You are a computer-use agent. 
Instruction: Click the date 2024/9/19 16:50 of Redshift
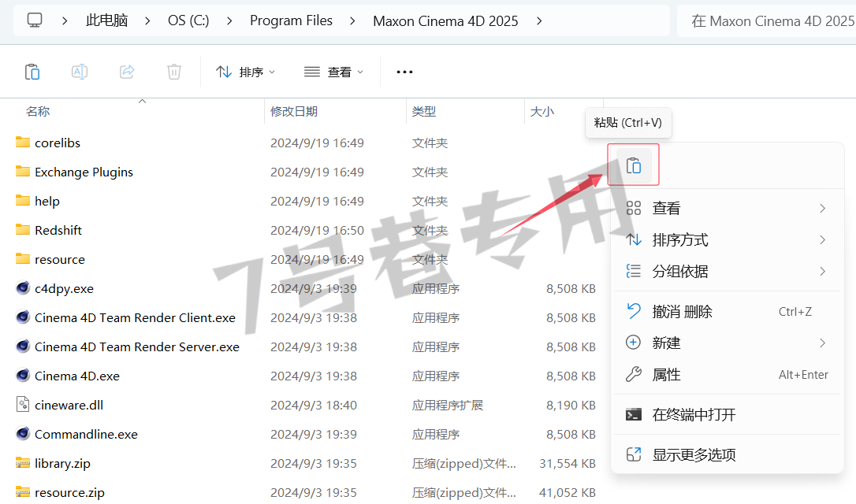317,230
